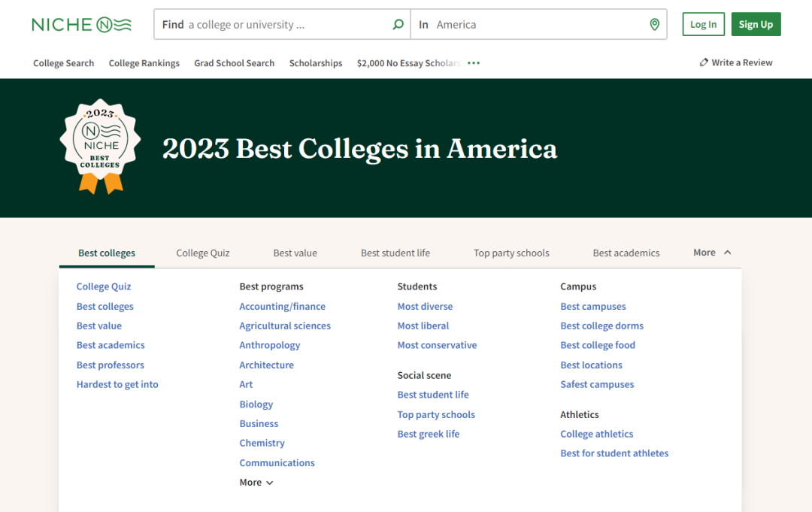Click the Niche logo in header
Screen dimensions: 812x512
click(x=81, y=25)
